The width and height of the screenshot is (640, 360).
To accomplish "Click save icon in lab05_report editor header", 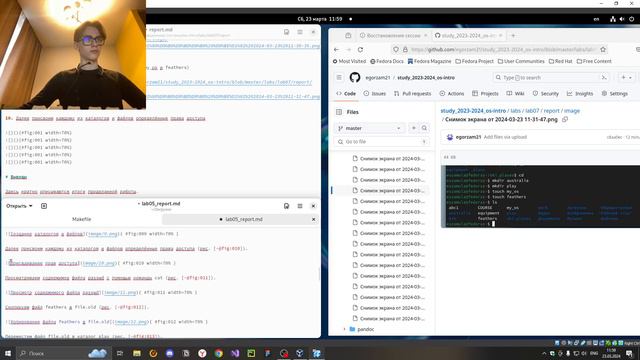I will 287,206.
